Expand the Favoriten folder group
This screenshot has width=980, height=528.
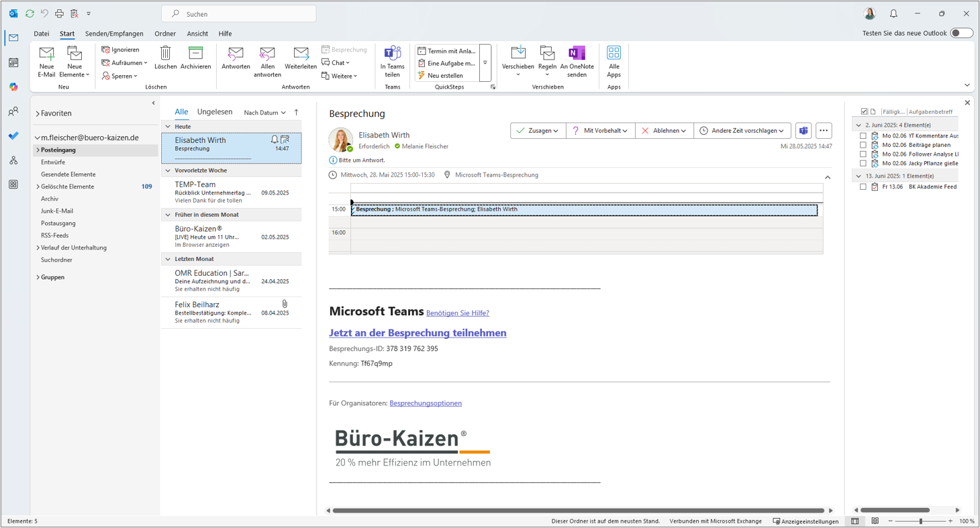point(38,114)
